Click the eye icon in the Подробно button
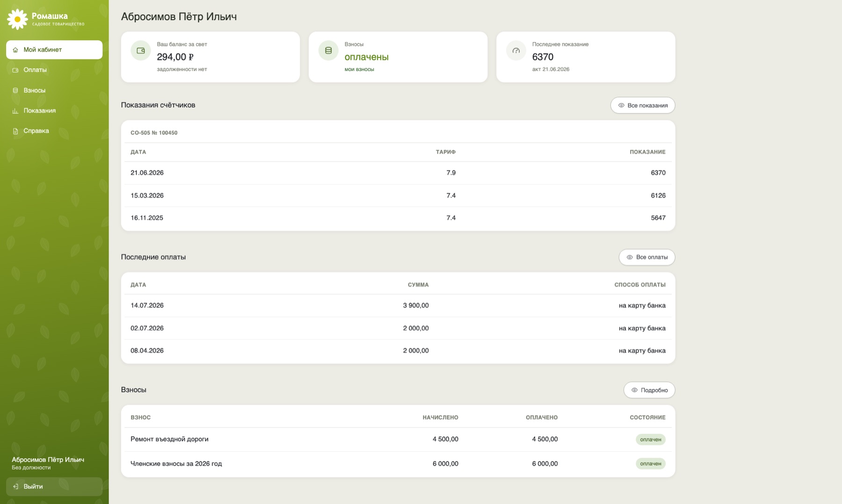Screen dimensions: 842x504 634,390
